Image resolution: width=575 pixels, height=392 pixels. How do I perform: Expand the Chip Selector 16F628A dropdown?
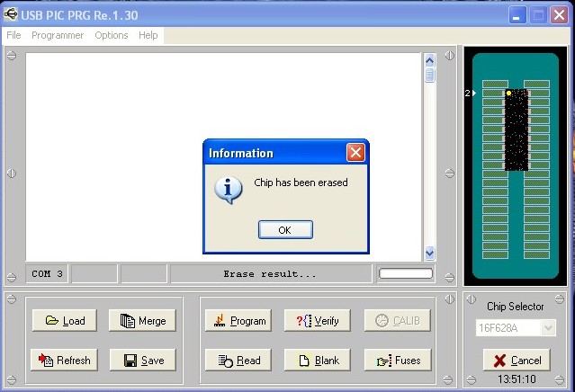[x=548, y=329]
